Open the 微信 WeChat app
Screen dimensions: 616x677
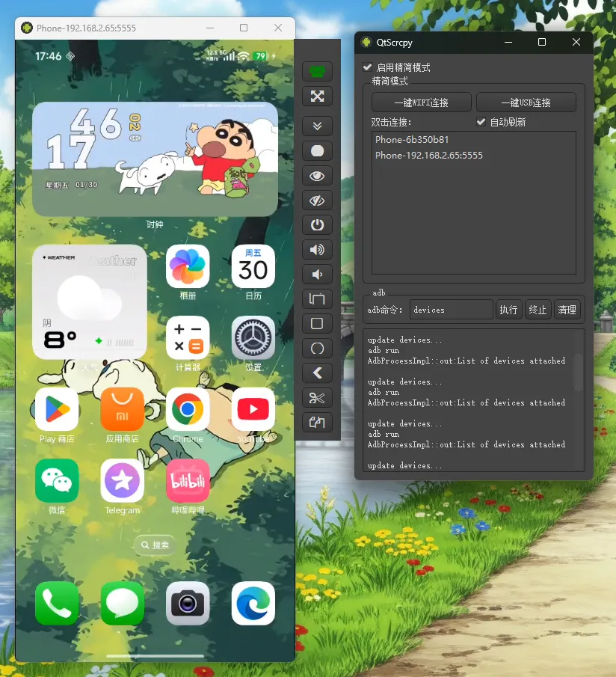click(x=57, y=480)
